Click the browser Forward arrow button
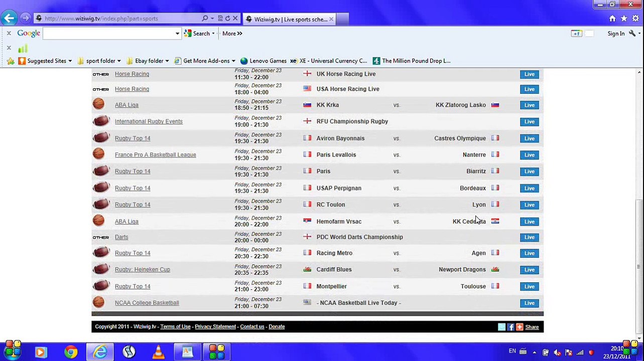Viewport: 644px width, 361px height. click(x=26, y=19)
